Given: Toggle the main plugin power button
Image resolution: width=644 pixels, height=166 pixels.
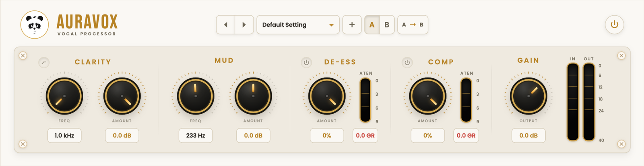Looking at the screenshot, I should [614, 25].
